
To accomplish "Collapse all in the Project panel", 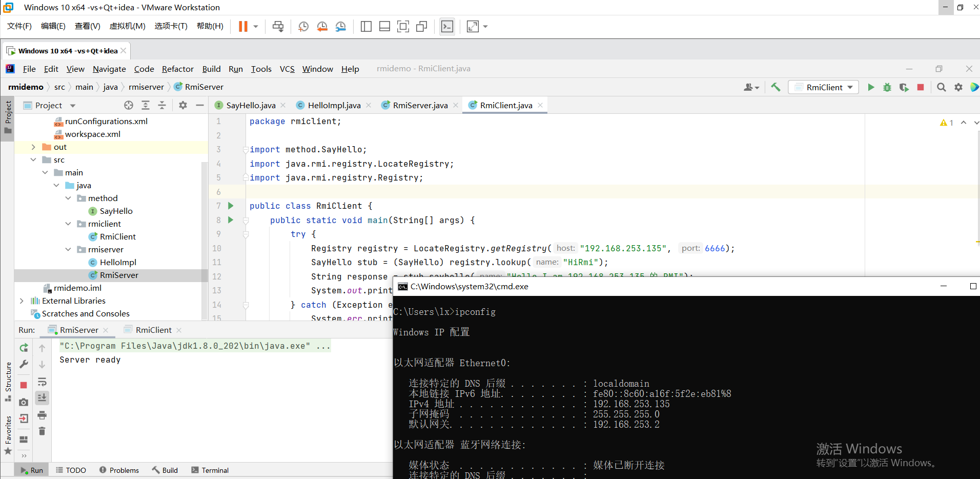I will (162, 105).
